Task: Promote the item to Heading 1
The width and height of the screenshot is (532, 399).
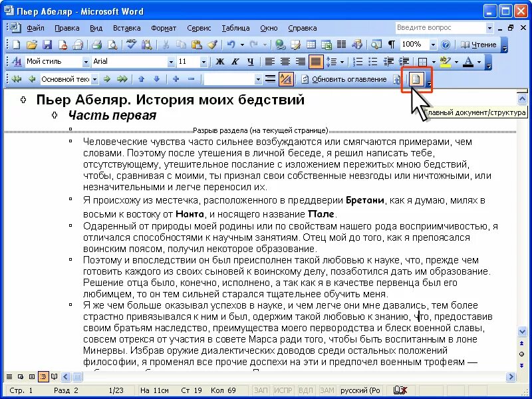Action: click(x=16, y=79)
